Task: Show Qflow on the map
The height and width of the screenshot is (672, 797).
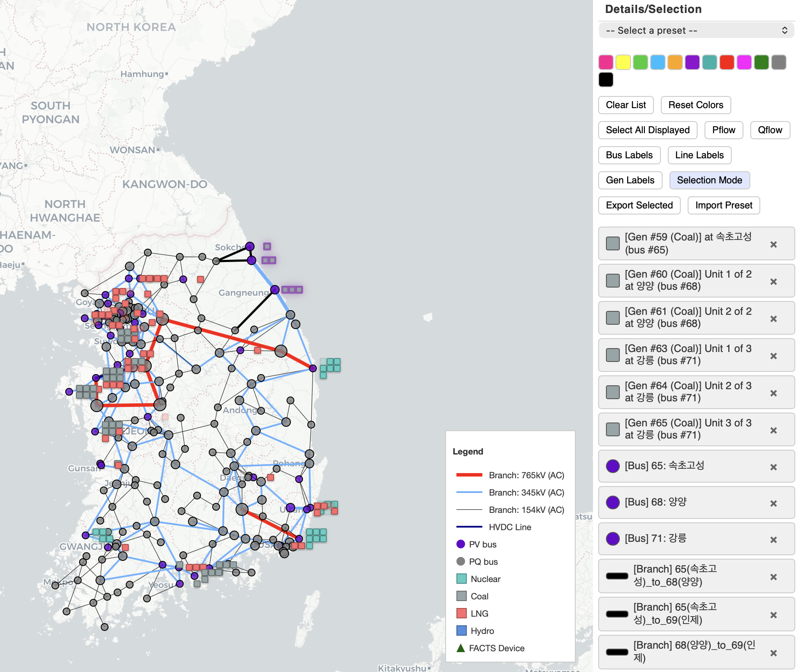Action: (x=769, y=130)
